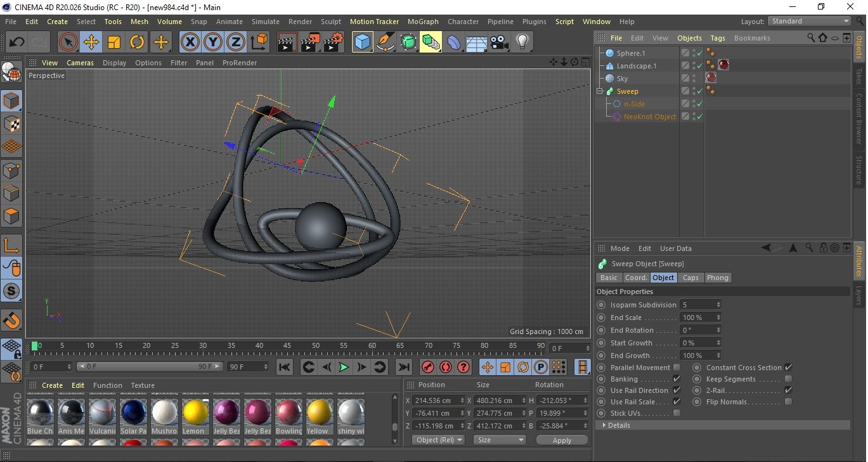Switch to the Coord. tab

(x=635, y=278)
